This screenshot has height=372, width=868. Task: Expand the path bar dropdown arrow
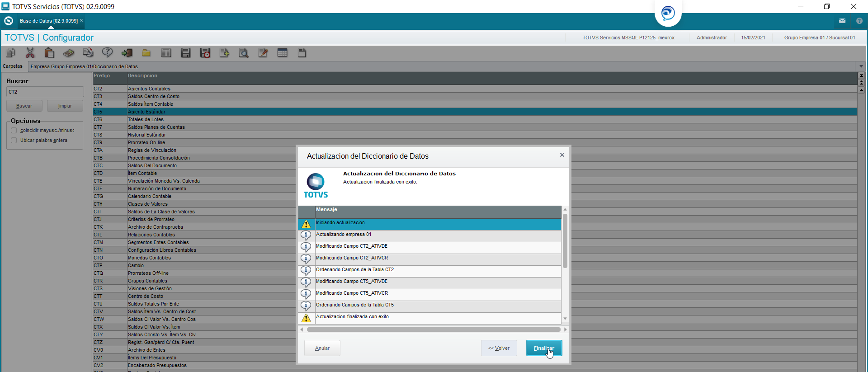click(x=861, y=66)
